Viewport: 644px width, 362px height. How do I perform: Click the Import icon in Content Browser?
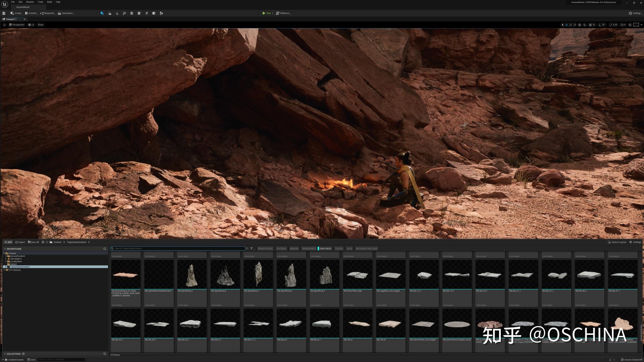click(20, 242)
